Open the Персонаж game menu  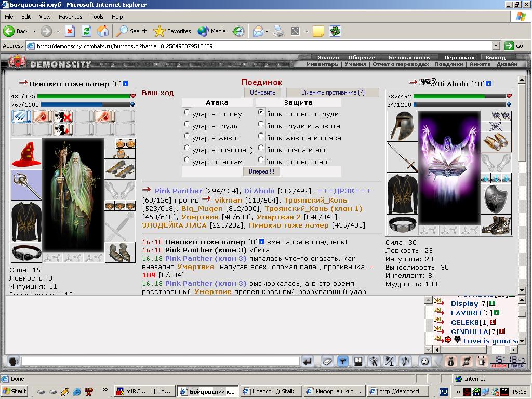(459, 57)
